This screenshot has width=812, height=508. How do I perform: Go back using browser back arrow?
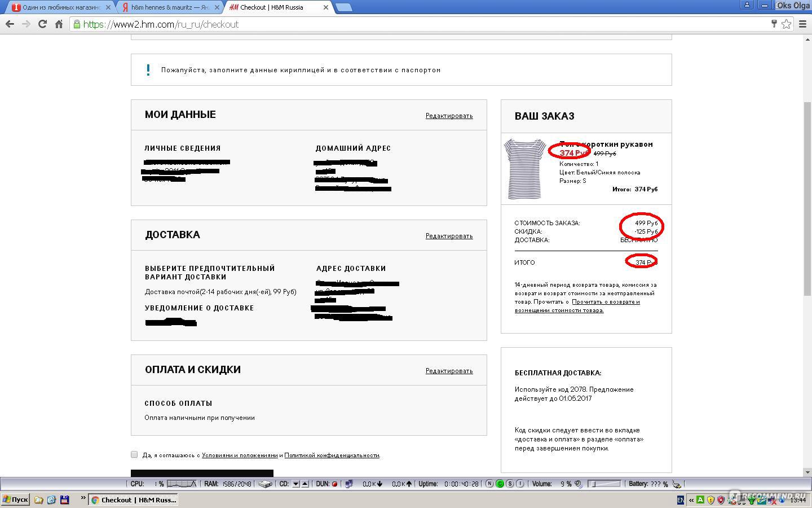pyautogui.click(x=10, y=24)
